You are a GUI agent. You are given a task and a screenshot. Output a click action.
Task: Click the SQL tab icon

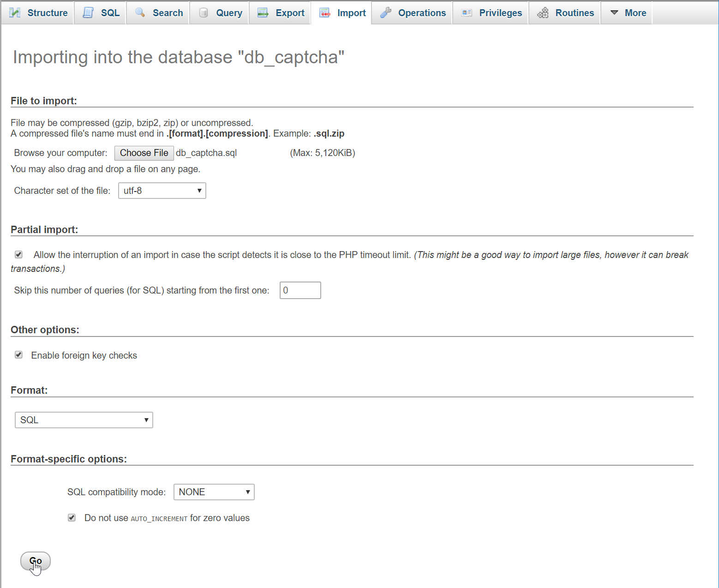tap(88, 13)
